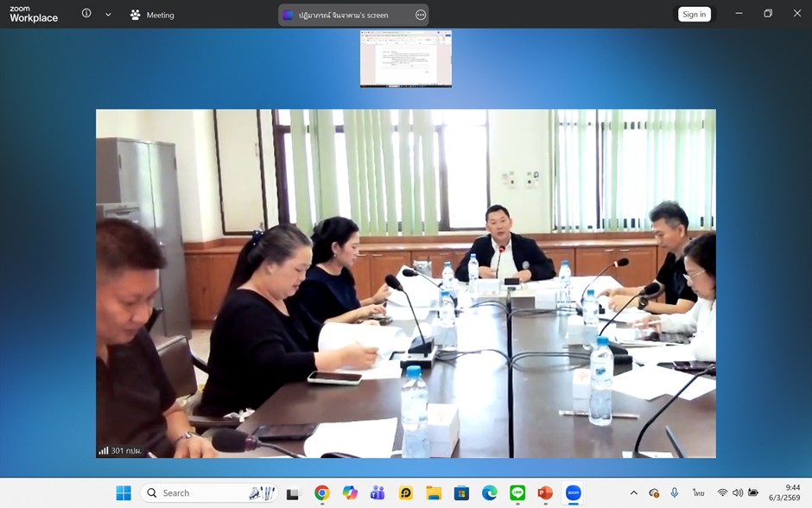Open the Windows Start menu
Viewport: 812px width, 508px height.
pyautogui.click(x=124, y=492)
